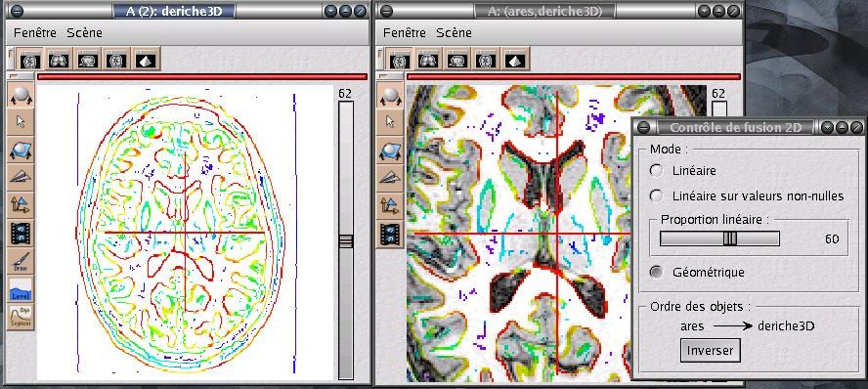
Task: Click the slice slider handle in left window
Action: [x=345, y=241]
